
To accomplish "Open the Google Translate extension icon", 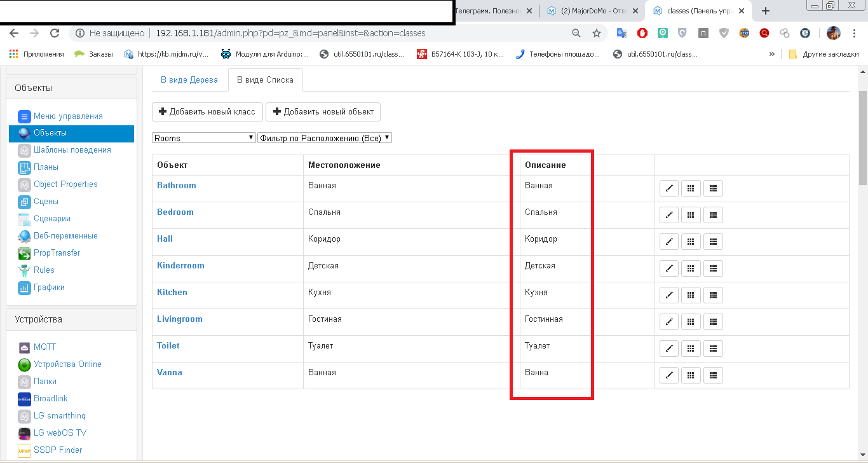I will coord(621,33).
